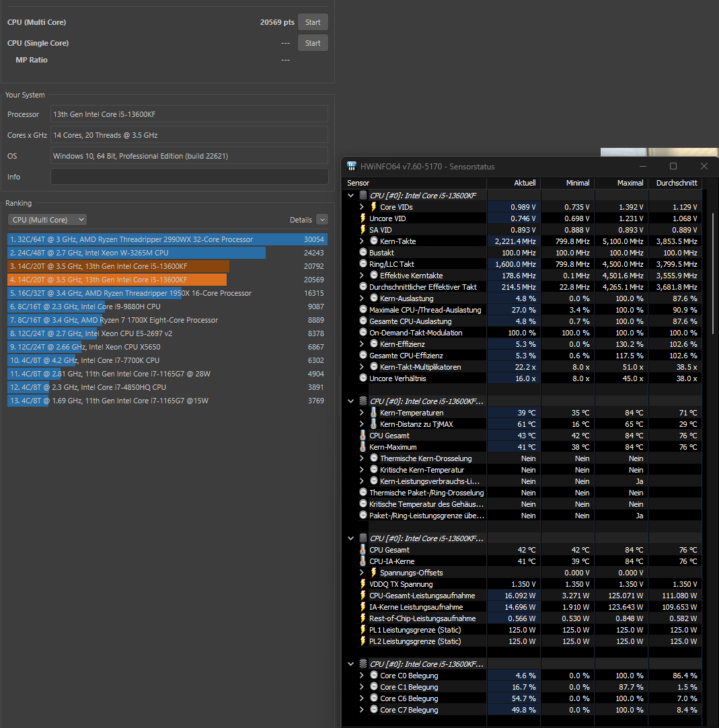Select rank 10 Core i7-7700K entry
Viewport: 719px width, 728px height.
point(167,361)
